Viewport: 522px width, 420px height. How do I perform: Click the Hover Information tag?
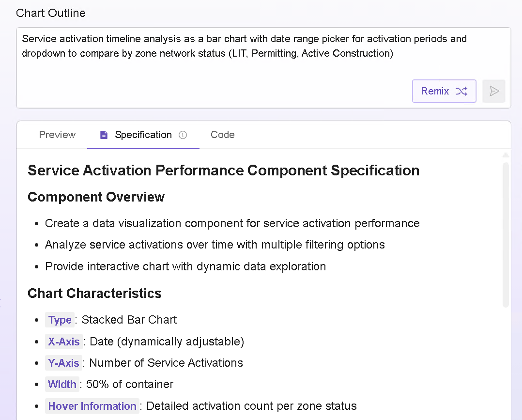pos(92,406)
